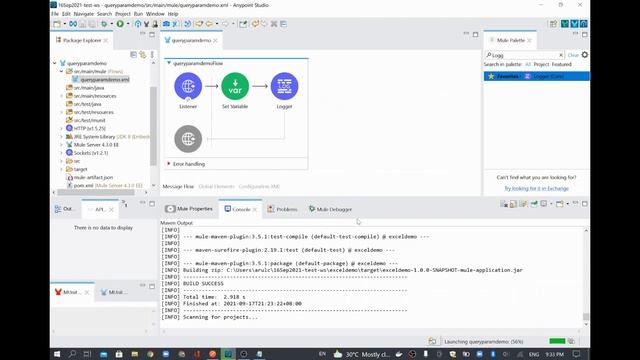The image size is (640, 360).
Task: Select the Favorites Logger palette result
Action: click(x=536, y=76)
